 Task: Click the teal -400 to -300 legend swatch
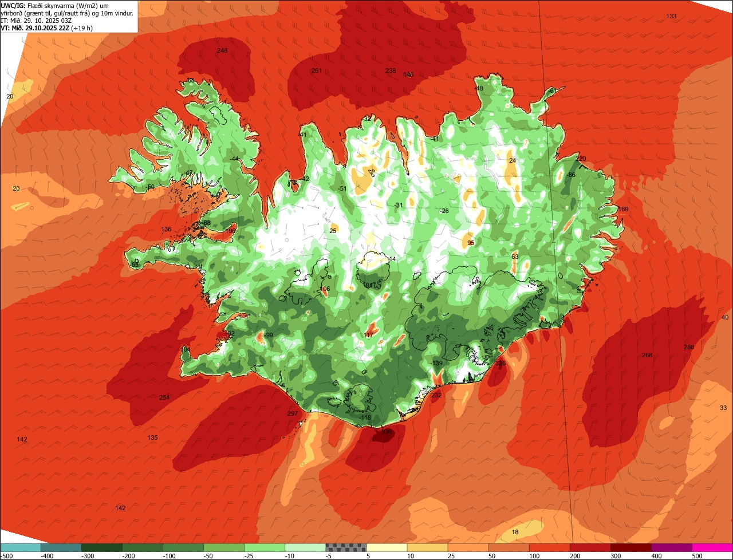(61, 547)
